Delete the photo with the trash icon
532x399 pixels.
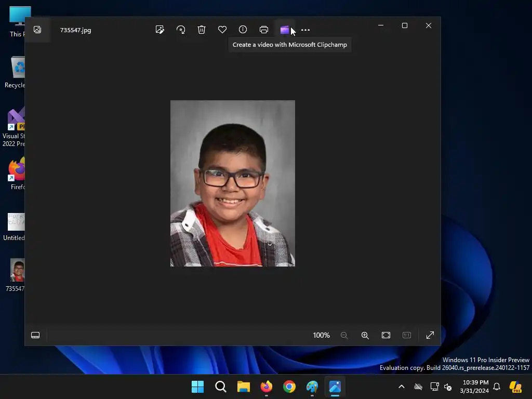202,30
